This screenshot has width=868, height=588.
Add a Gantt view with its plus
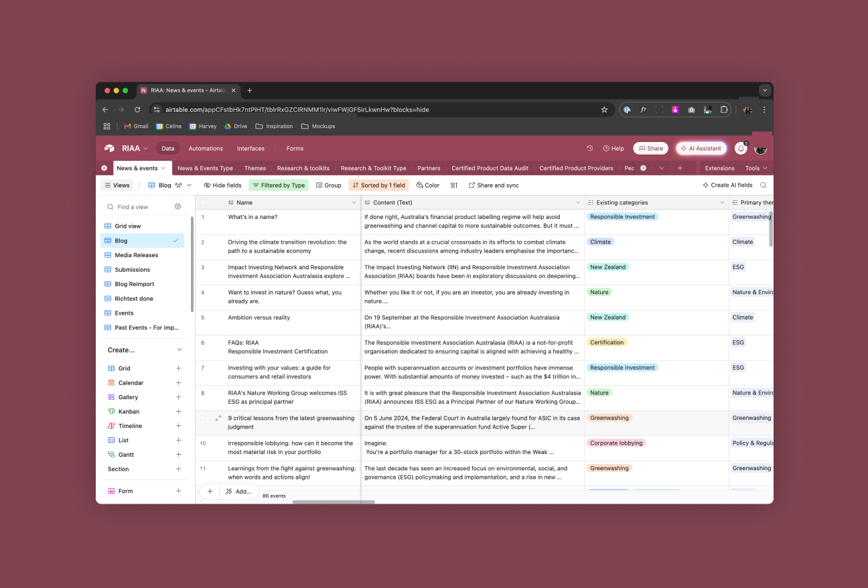tap(178, 455)
